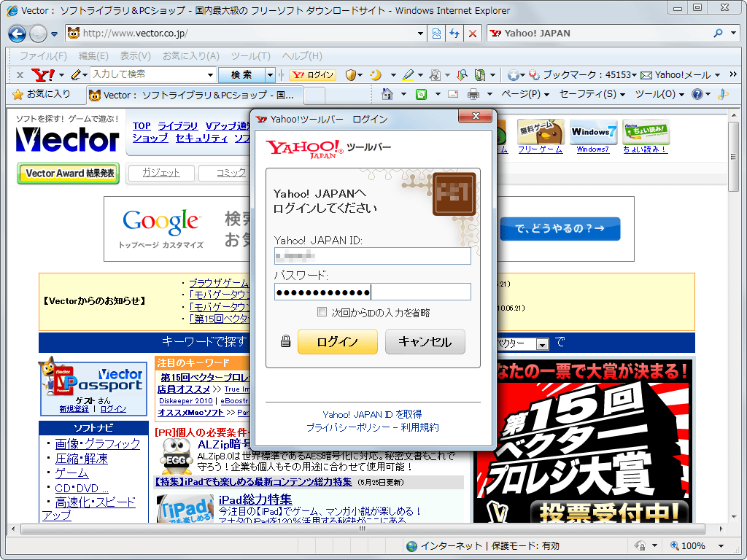
Task: Click the キャンセル button in login dialog
Action: pos(425,341)
